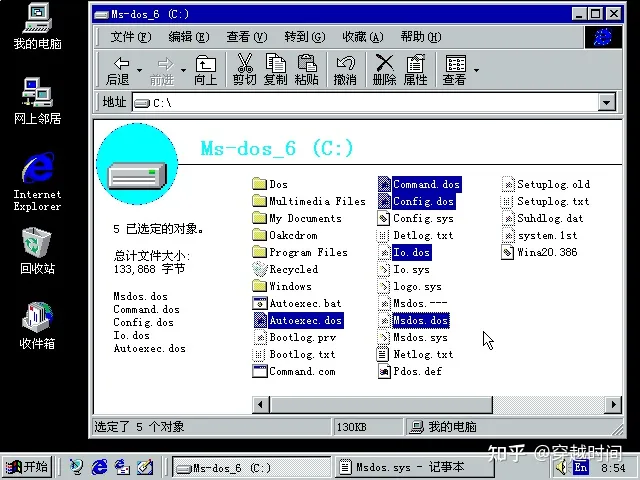The image size is (640, 480).
Task: Select the Config.dos file
Action: tap(416, 201)
